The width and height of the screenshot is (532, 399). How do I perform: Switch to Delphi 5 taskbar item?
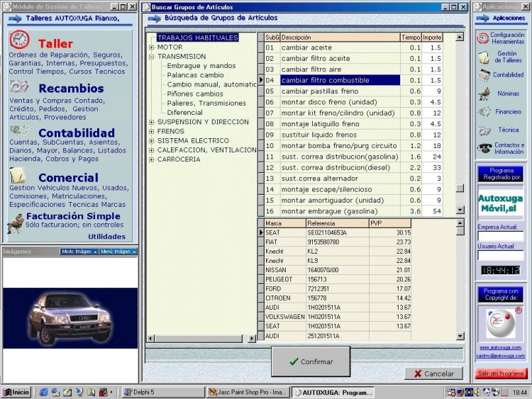click(x=163, y=392)
